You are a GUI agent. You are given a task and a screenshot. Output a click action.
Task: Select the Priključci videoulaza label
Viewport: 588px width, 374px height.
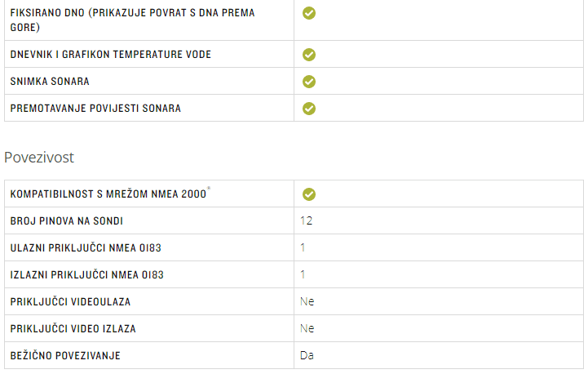[x=70, y=302]
